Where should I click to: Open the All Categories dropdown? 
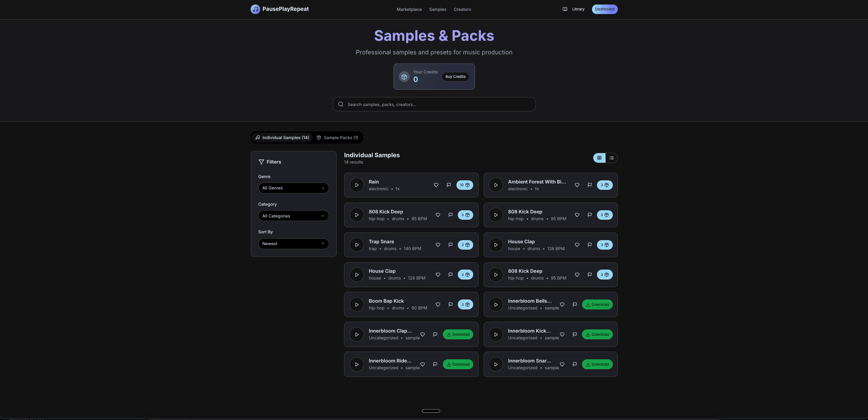coord(293,216)
